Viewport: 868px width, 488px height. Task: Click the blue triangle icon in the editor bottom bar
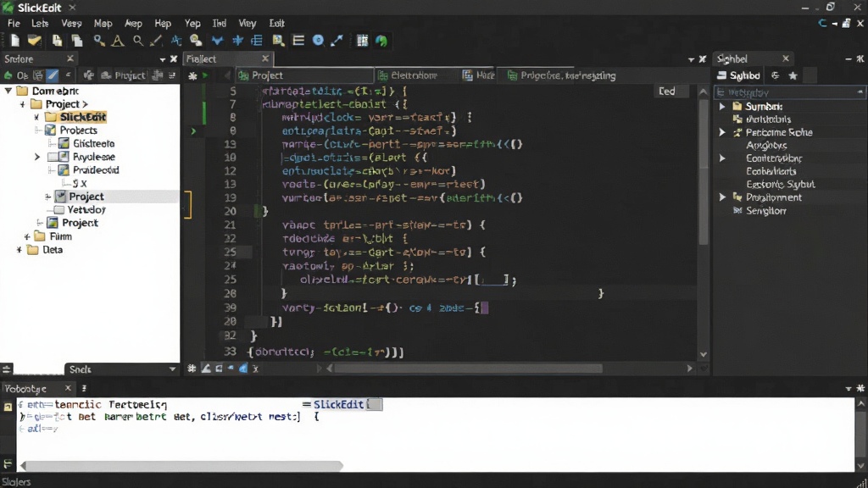(x=243, y=369)
